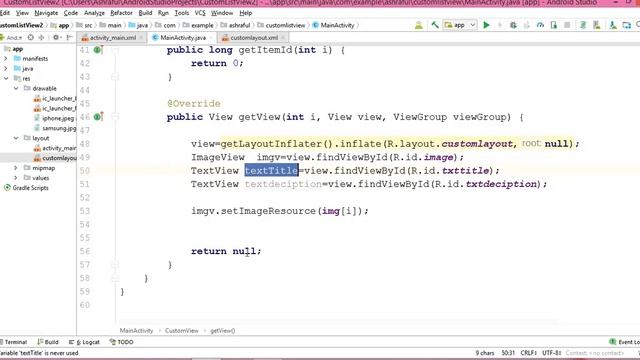Collapse the layout folder arrow

(16, 138)
